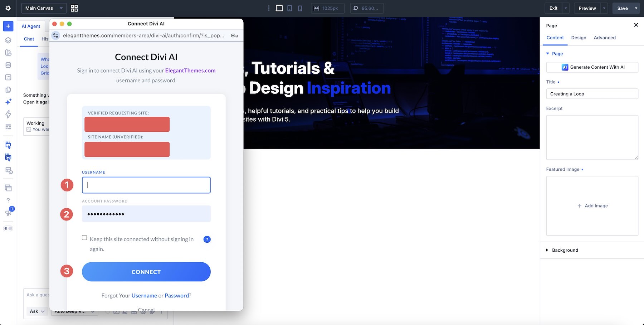Click the Add Image plus icon

580,206
